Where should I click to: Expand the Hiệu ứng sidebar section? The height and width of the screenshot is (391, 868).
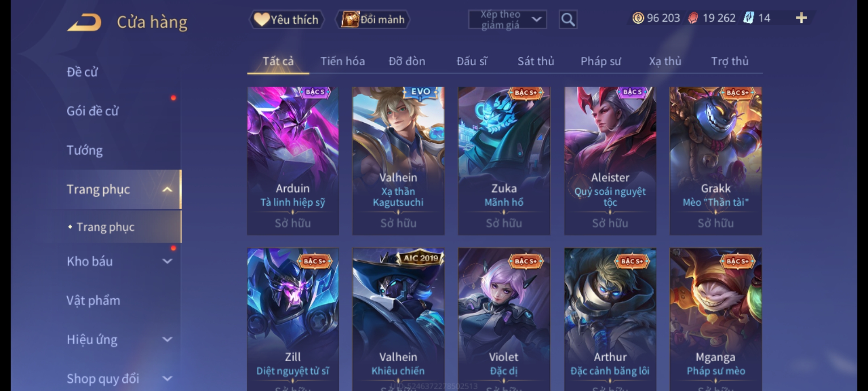167,339
